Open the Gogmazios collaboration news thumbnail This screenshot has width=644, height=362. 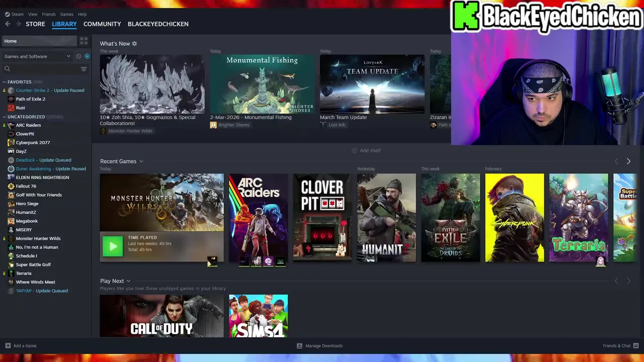pos(152,84)
